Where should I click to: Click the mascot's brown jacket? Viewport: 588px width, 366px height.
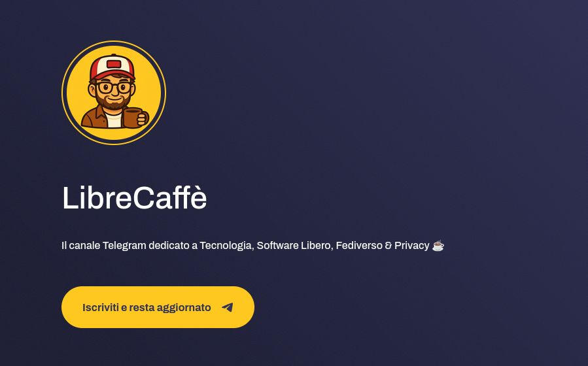pos(93,117)
